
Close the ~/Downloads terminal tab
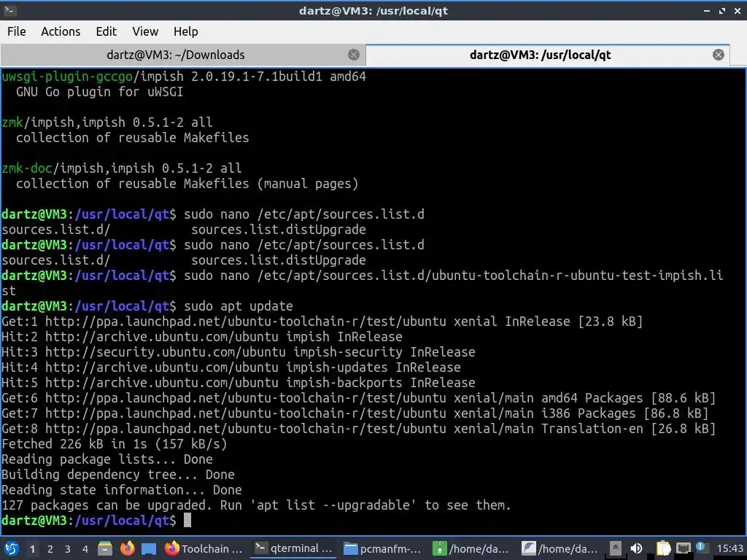(354, 55)
